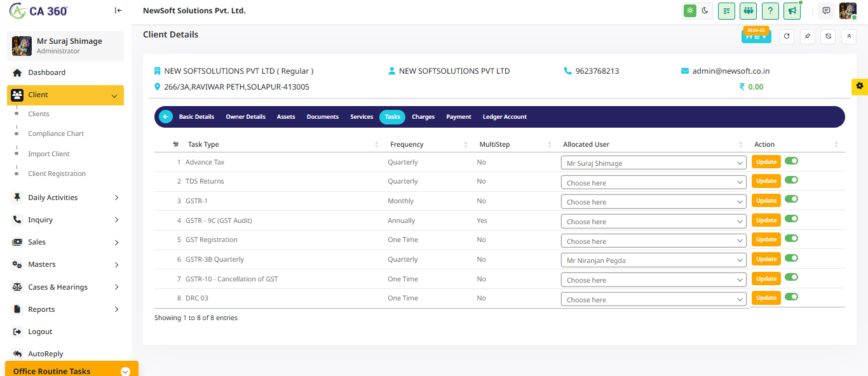The height and width of the screenshot is (376, 868).
Task: Click the refresh icon button
Action: click(787, 36)
